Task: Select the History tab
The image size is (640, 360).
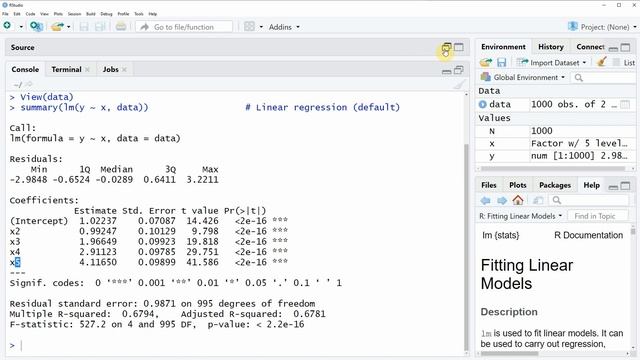Action: tap(551, 47)
